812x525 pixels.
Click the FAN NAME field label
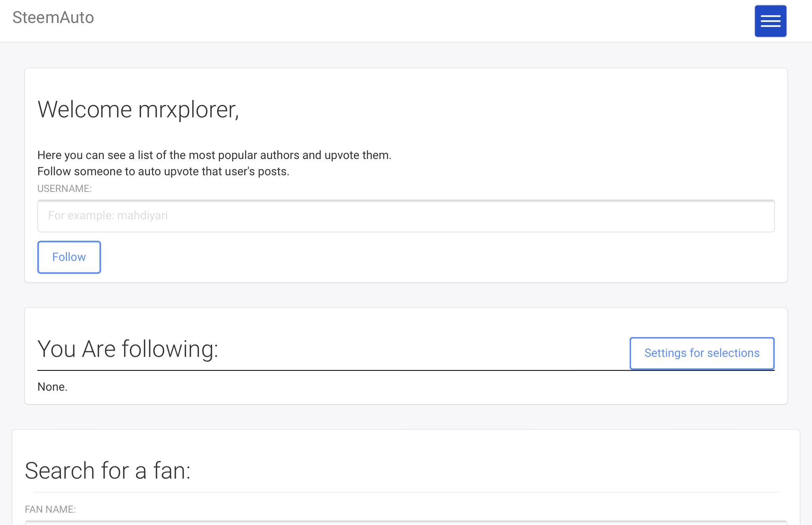(x=50, y=509)
